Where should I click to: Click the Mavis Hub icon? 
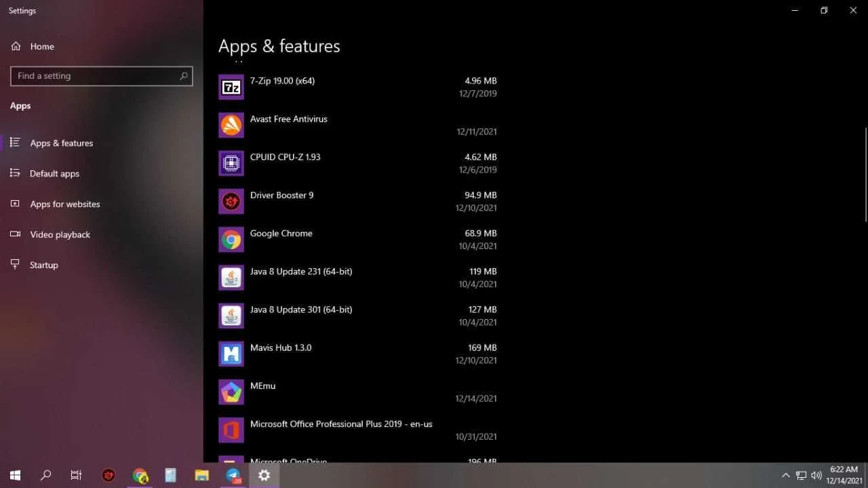pos(231,354)
